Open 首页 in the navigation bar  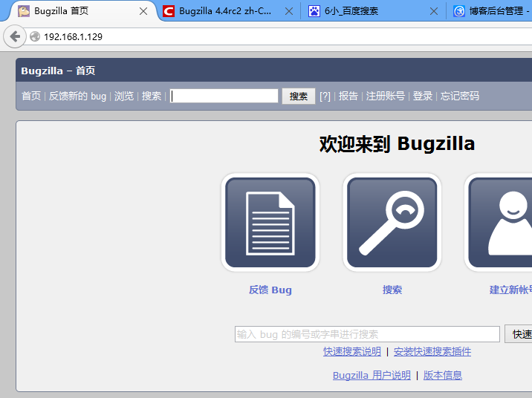point(31,96)
